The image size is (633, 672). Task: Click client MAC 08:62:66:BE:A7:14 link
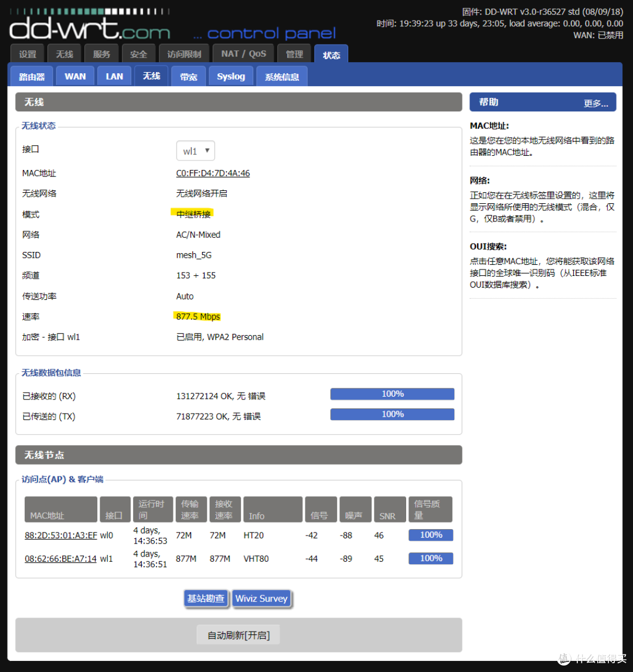[x=60, y=558]
